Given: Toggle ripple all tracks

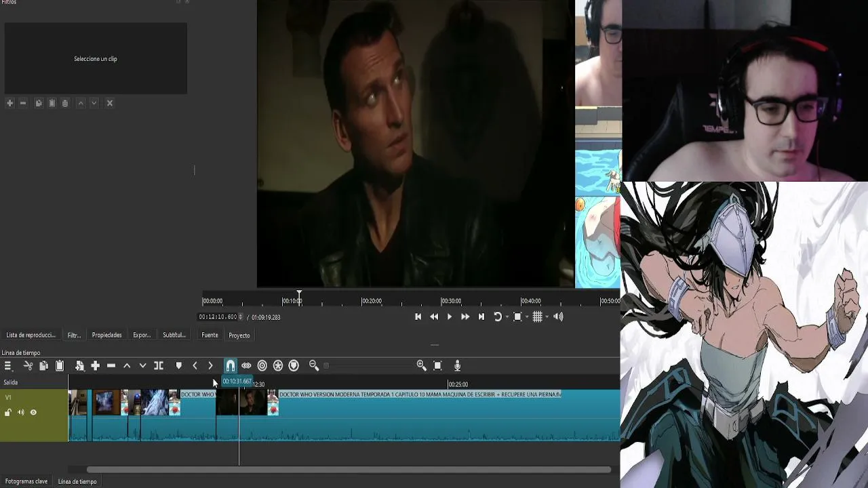Looking at the screenshot, I should click(278, 366).
